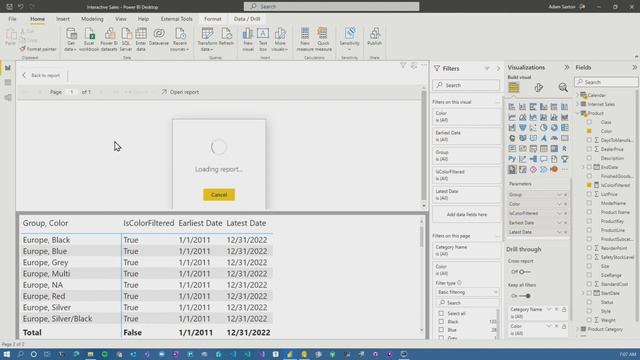The image size is (640, 360).
Task: Import from an Excel workbook
Action: pyautogui.click(x=89, y=40)
